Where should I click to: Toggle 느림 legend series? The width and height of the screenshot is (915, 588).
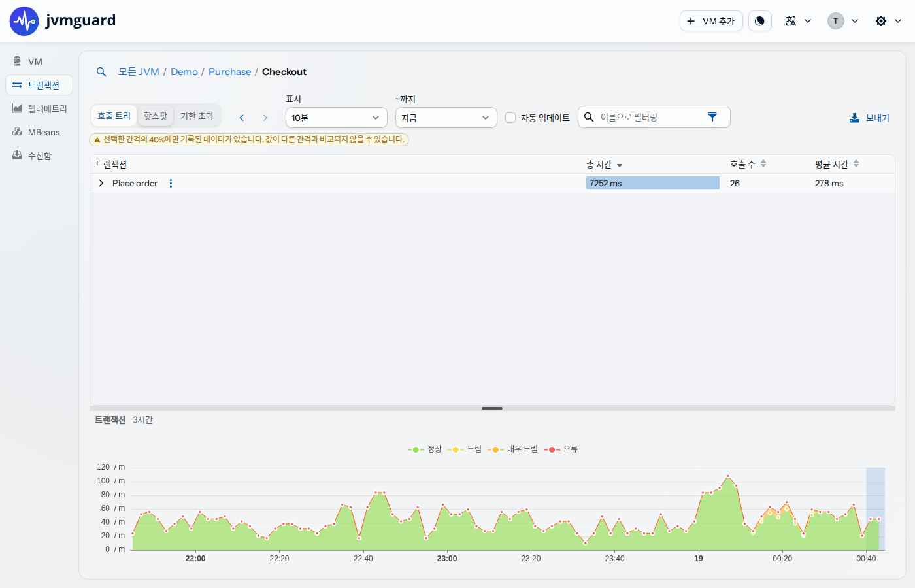[x=465, y=449]
